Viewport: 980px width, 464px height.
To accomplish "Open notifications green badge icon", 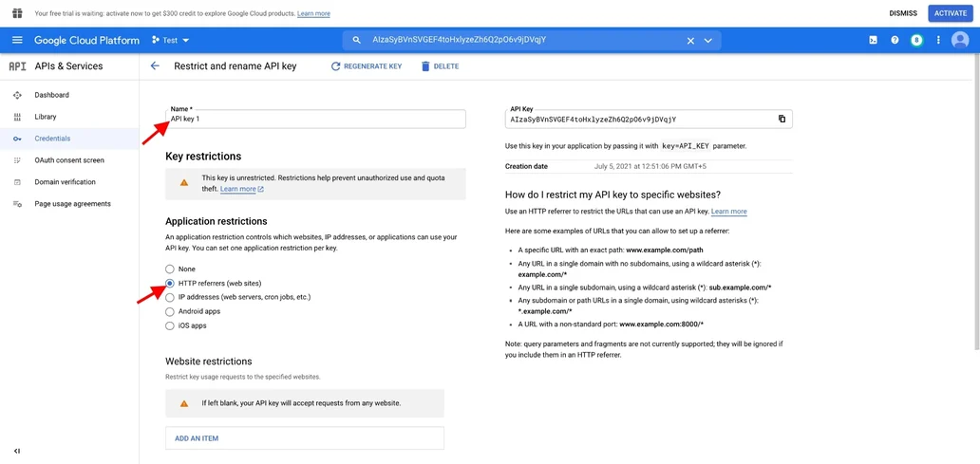I will (917, 40).
